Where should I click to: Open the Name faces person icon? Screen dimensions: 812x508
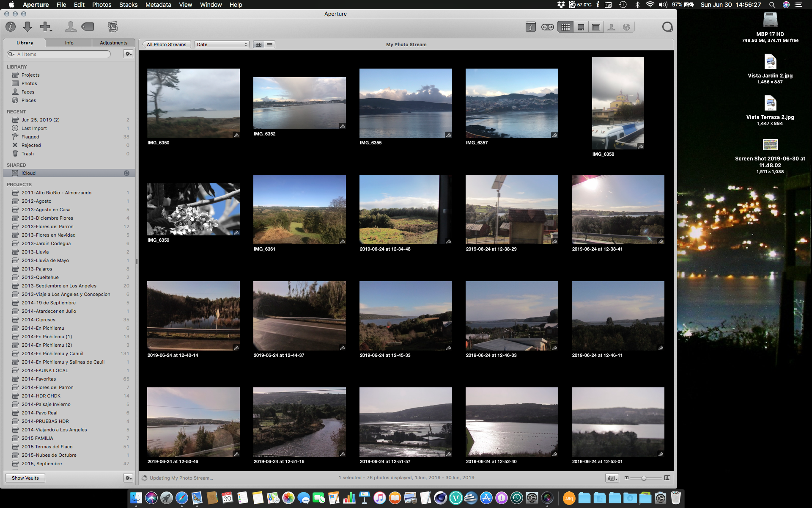(x=70, y=27)
